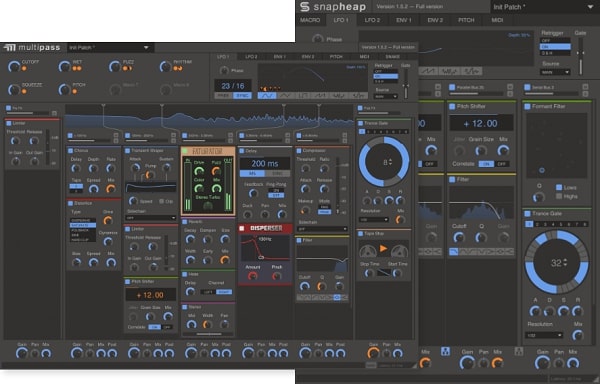Click the RHYTHM macro knob in Multipass
The height and width of the screenshot is (384, 600).
(165, 66)
